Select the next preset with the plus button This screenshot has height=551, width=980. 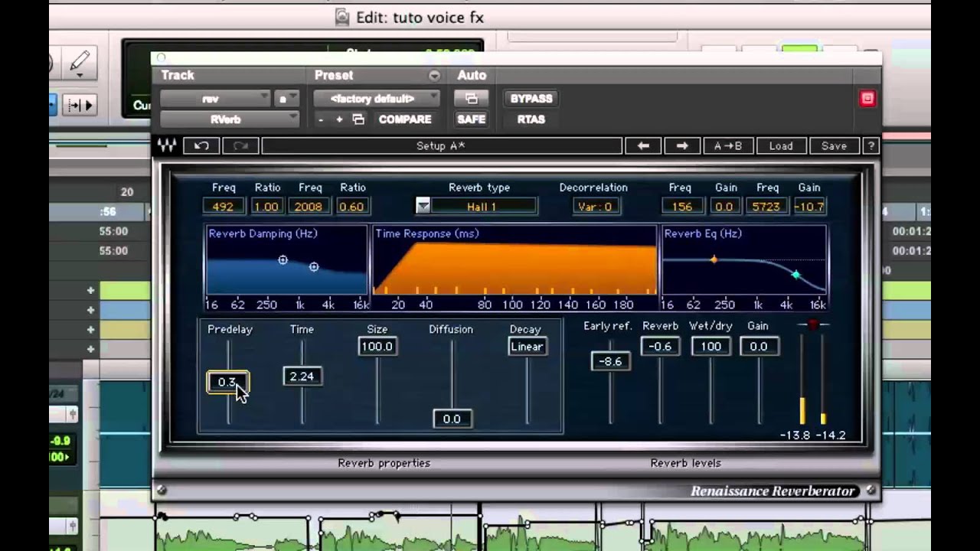point(339,119)
